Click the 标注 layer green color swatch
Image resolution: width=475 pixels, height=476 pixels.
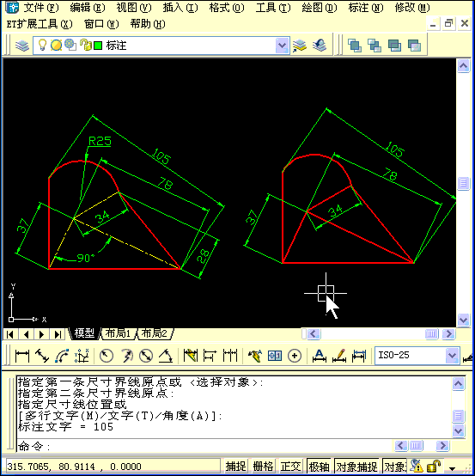[x=98, y=46]
